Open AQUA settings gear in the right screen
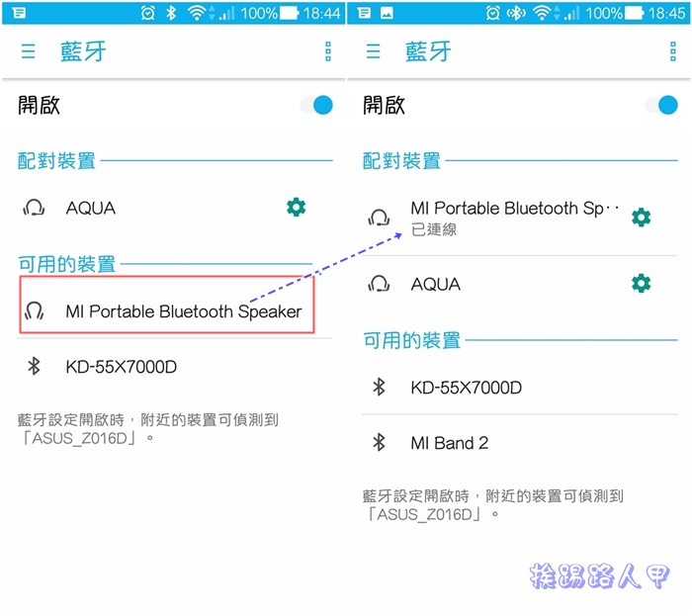 pos(642,284)
